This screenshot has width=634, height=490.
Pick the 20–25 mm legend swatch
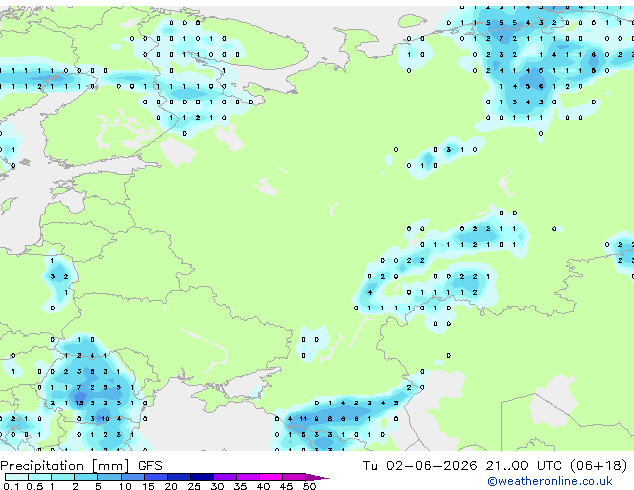pyautogui.click(x=179, y=477)
